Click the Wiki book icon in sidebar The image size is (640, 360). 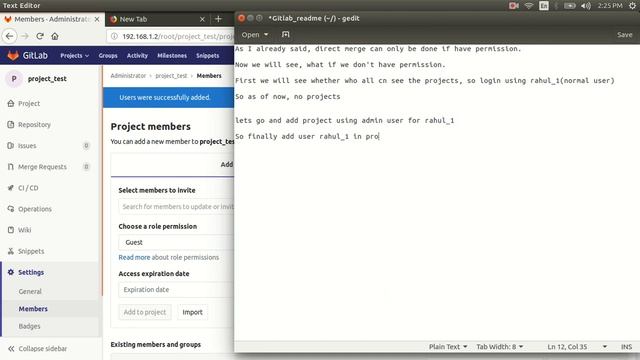point(11,230)
